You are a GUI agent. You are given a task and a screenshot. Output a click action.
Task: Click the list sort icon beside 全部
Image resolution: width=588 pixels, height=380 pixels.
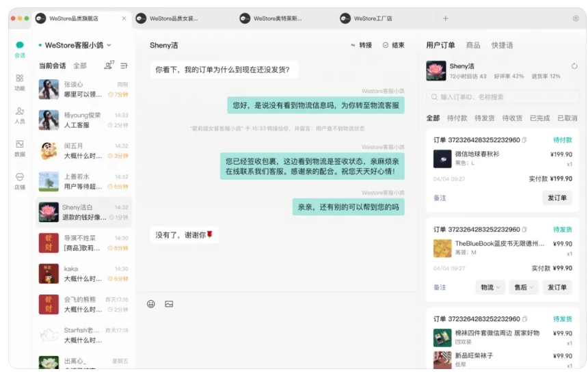tap(124, 66)
